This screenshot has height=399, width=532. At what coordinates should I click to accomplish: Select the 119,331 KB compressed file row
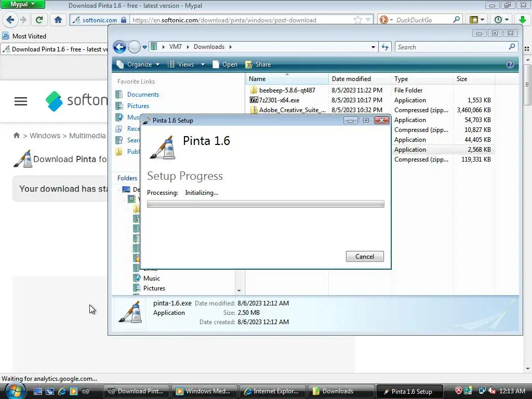[x=443, y=159]
